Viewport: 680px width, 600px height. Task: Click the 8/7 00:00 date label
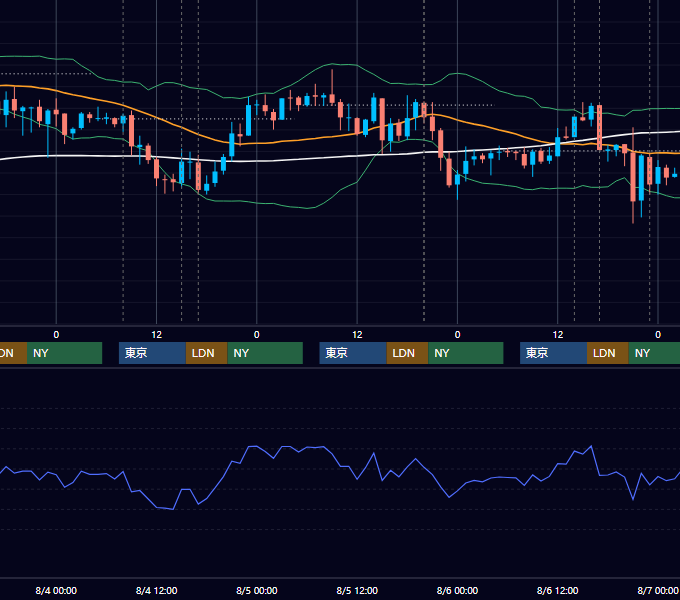[658, 590]
